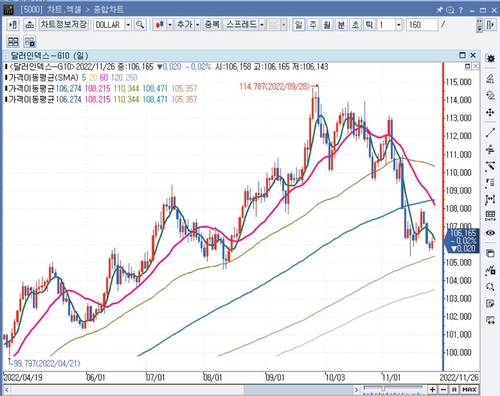Click the 차트정보저장 button
The width and height of the screenshot is (500, 396).
64,25
